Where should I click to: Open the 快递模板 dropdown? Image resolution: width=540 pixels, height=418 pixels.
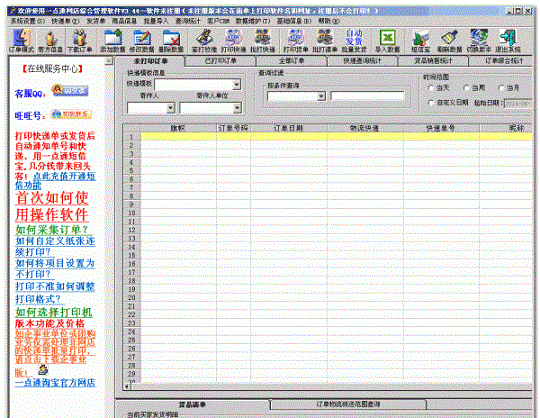tap(237, 85)
